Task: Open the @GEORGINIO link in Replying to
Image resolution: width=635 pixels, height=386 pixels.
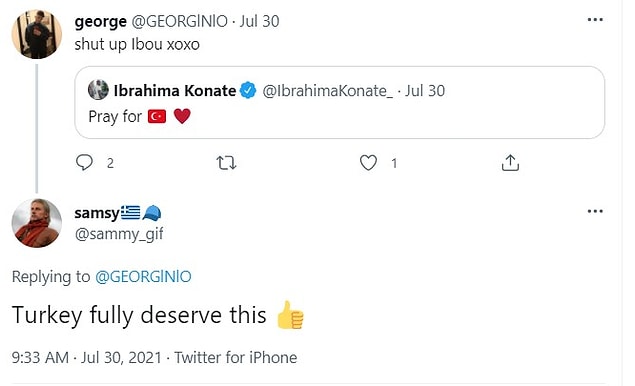Action: point(143,277)
